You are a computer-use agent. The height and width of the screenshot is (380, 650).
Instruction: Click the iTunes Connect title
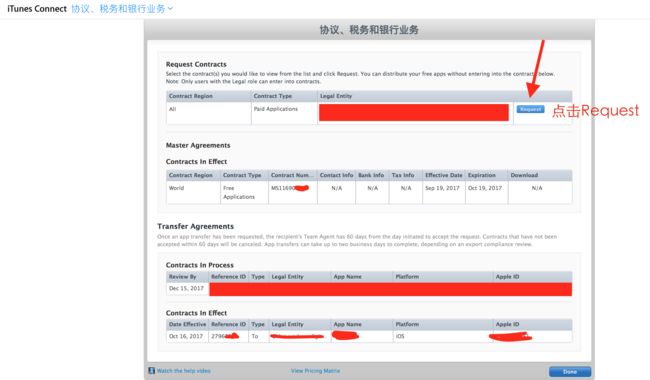pos(37,9)
